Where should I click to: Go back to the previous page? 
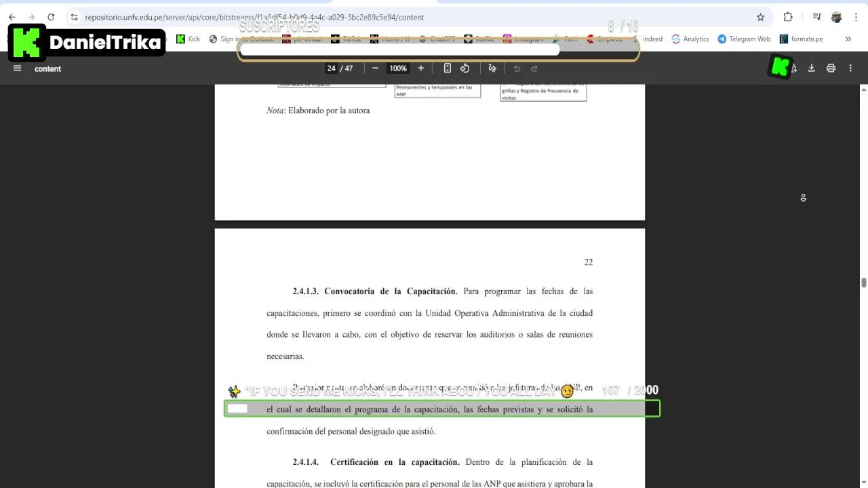(x=12, y=17)
